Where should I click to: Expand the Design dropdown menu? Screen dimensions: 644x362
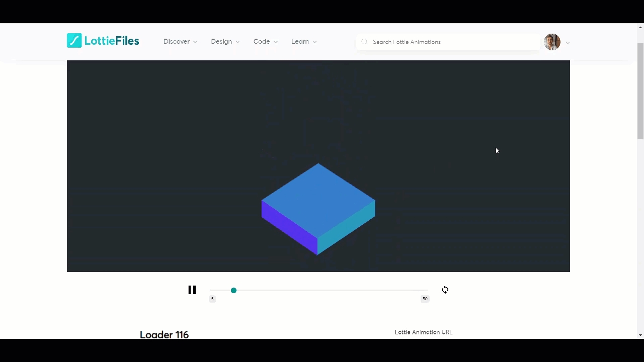click(225, 42)
